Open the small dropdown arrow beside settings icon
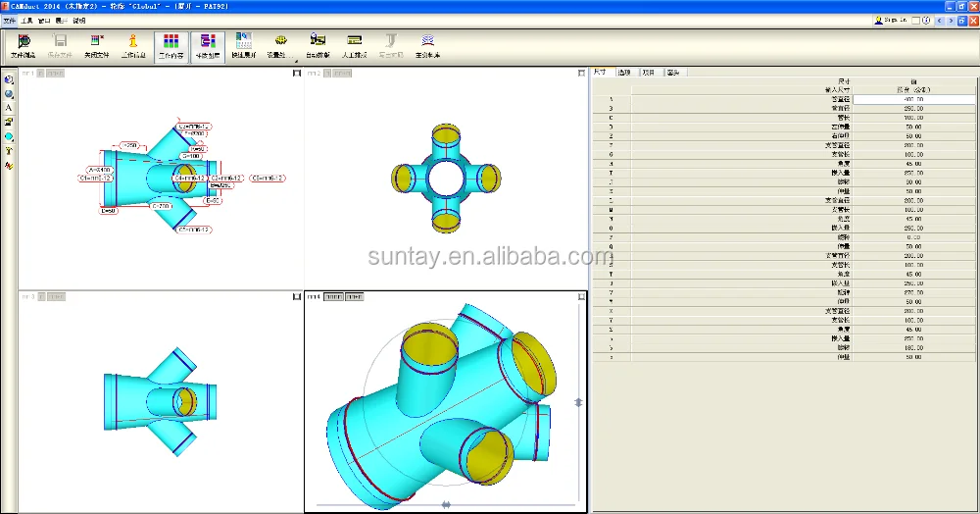Viewport: 980px width, 514px height. tap(296, 61)
